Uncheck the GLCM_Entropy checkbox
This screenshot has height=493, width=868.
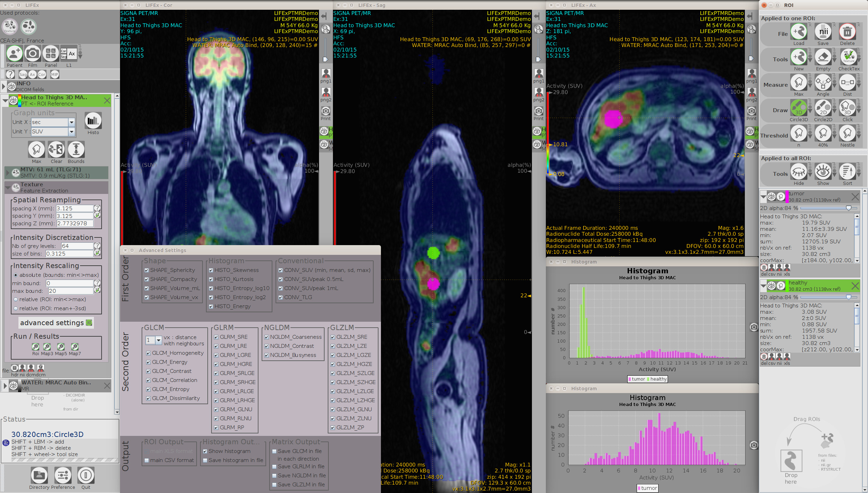tap(149, 389)
